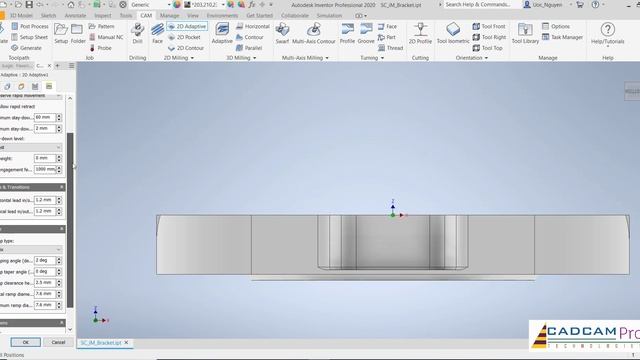This screenshot has width=640, height=360.
Task: Open the Post Process tool
Action: [x=29, y=26]
